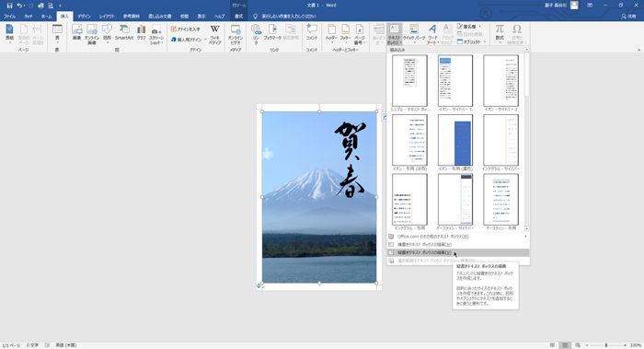The image size is (644, 349).
Task: Switch to print layout view in status bar
Action: coord(565,345)
